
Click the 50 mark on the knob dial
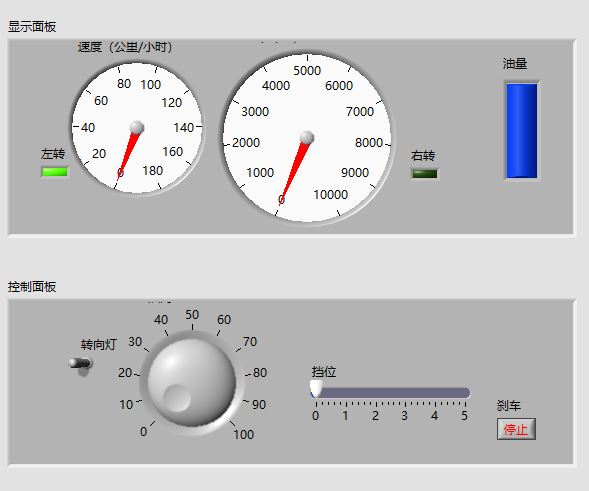point(192,315)
